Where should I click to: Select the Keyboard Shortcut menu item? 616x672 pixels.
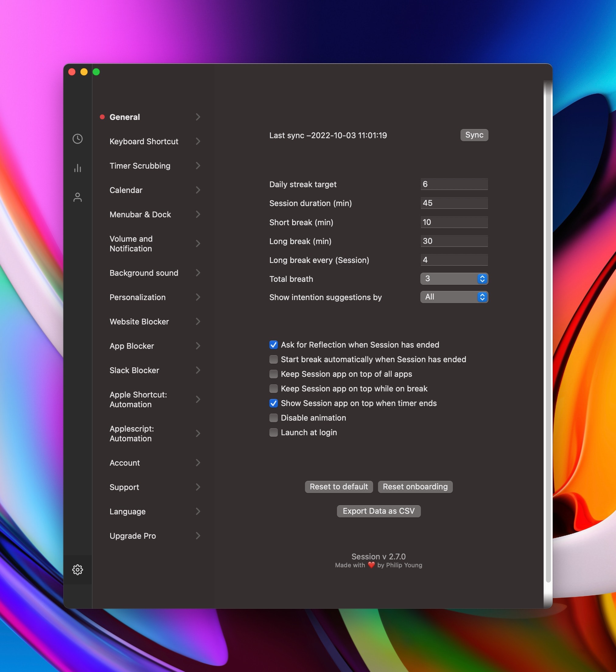coord(144,141)
